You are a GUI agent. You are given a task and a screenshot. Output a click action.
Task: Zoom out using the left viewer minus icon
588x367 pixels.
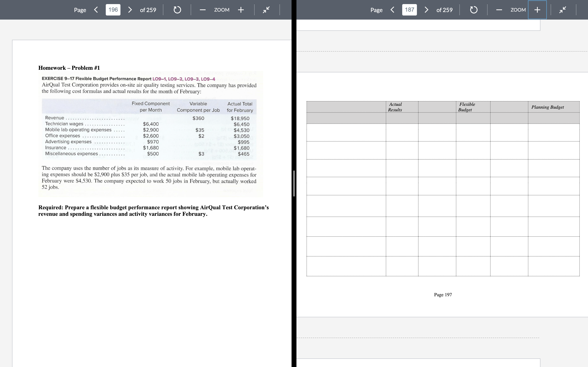(x=202, y=10)
